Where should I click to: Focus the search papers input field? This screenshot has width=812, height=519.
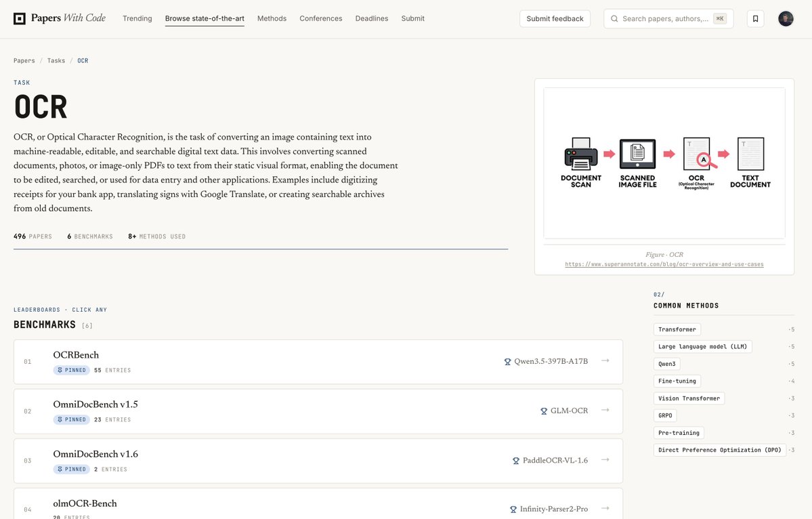[668, 19]
